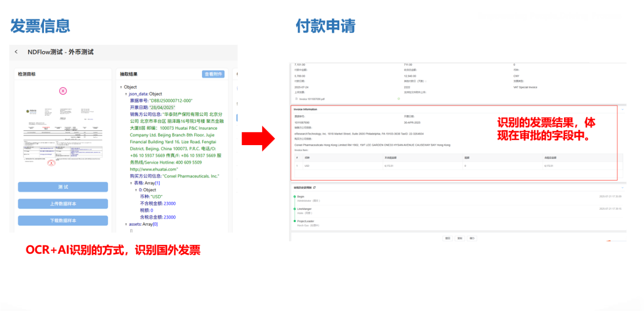Viewport: 644px width, 311px height.
Task: Click the 下载数据样本 button
Action: click(x=63, y=221)
